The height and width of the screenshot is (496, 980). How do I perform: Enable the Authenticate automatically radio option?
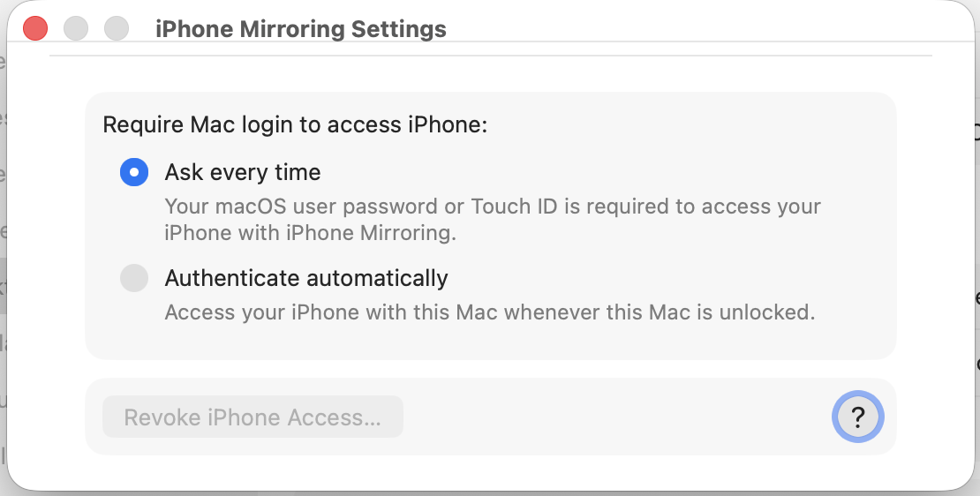click(134, 279)
